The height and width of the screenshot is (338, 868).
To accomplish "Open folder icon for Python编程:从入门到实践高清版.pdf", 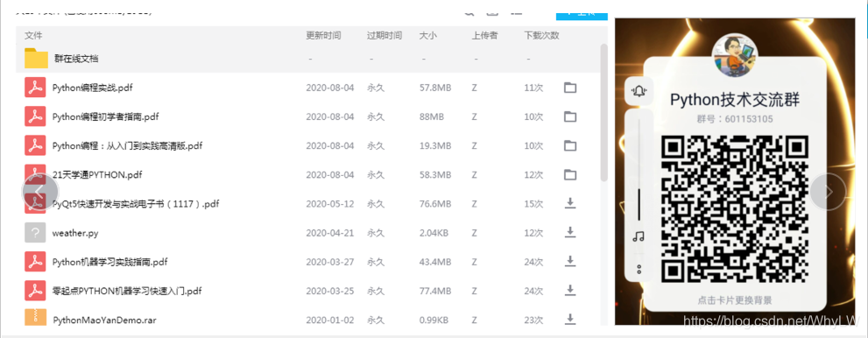I will pyautogui.click(x=569, y=145).
